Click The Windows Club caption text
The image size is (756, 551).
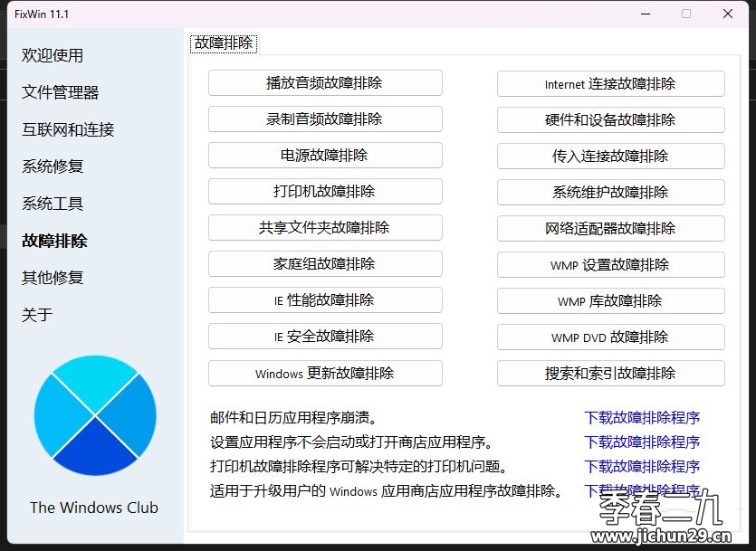tap(94, 508)
